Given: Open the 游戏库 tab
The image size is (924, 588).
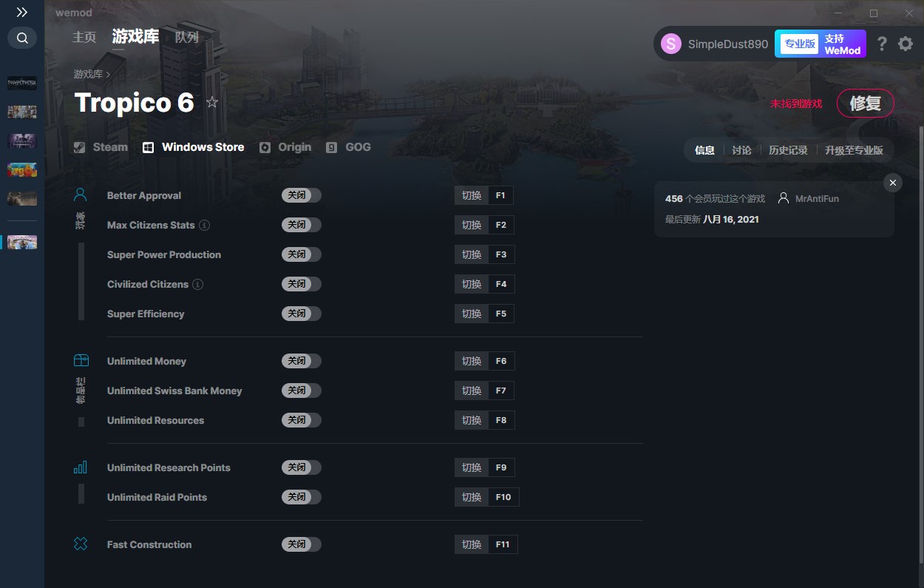Looking at the screenshot, I should [x=135, y=36].
